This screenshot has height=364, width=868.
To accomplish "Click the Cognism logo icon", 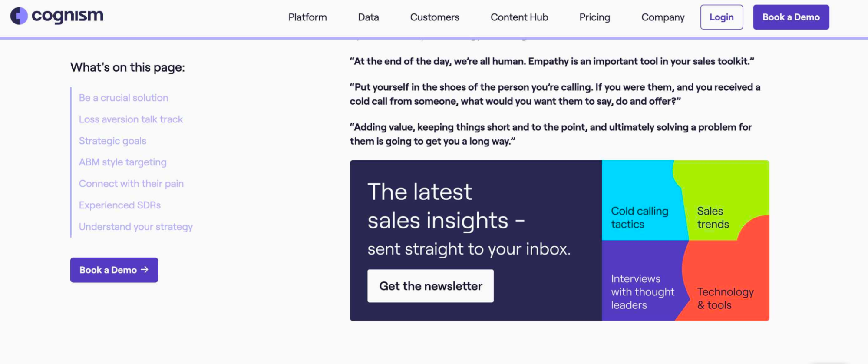I will (19, 16).
